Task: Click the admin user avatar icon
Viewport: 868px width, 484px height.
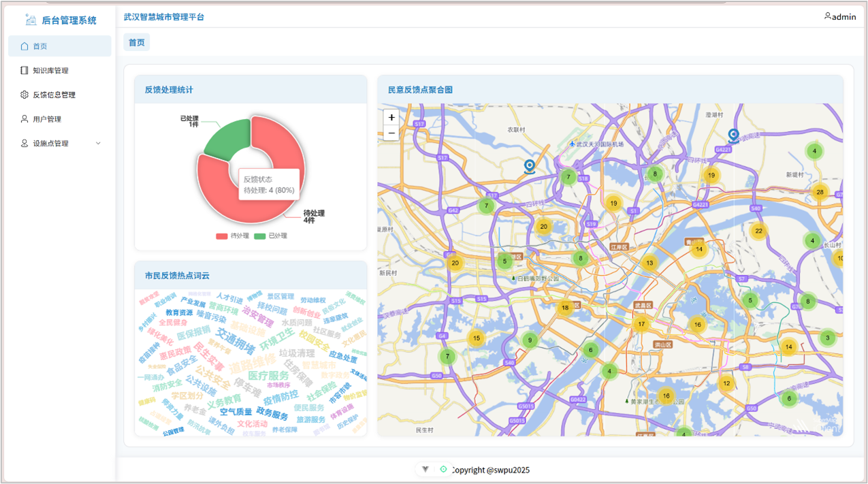Action: click(827, 16)
